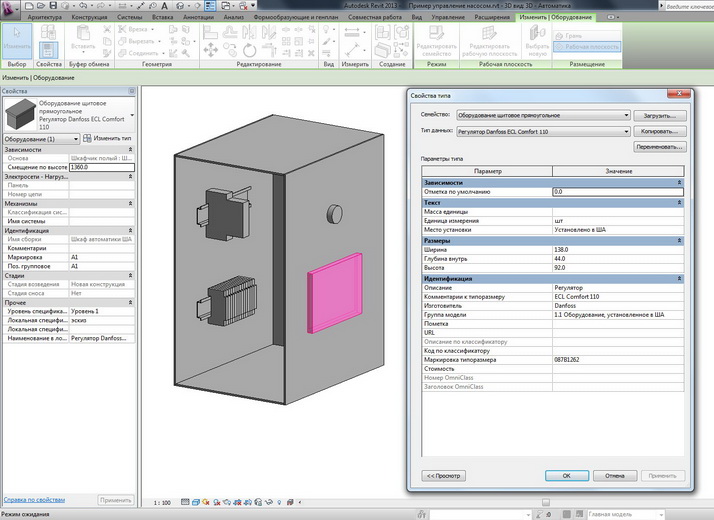
Task: Click the 1 : 100 view scale
Action: click(x=162, y=503)
